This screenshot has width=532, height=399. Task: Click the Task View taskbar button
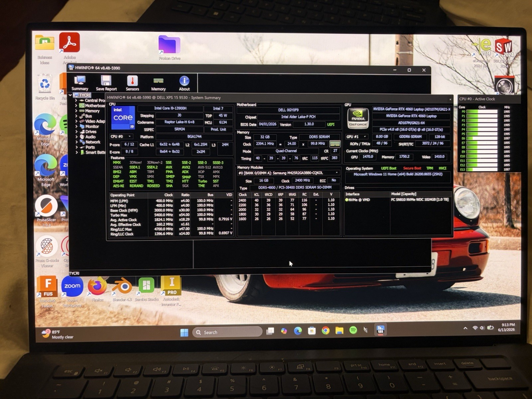(270, 331)
